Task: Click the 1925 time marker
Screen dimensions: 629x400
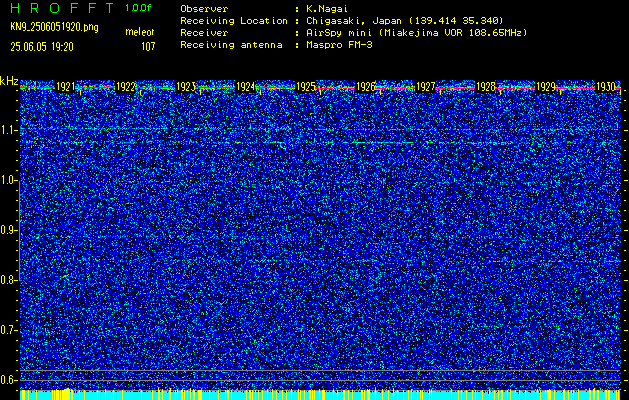Action: tap(306, 87)
